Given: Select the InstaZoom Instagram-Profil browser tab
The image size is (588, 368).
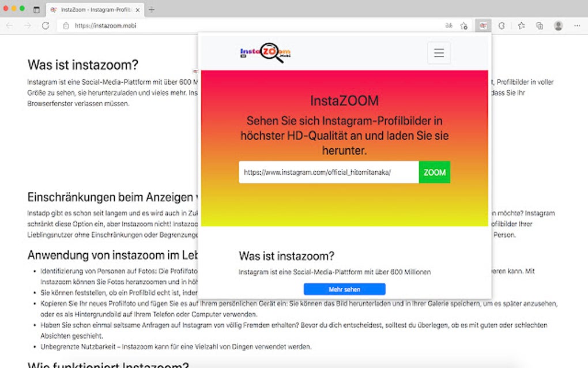Looking at the screenshot, I should tap(92, 10).
